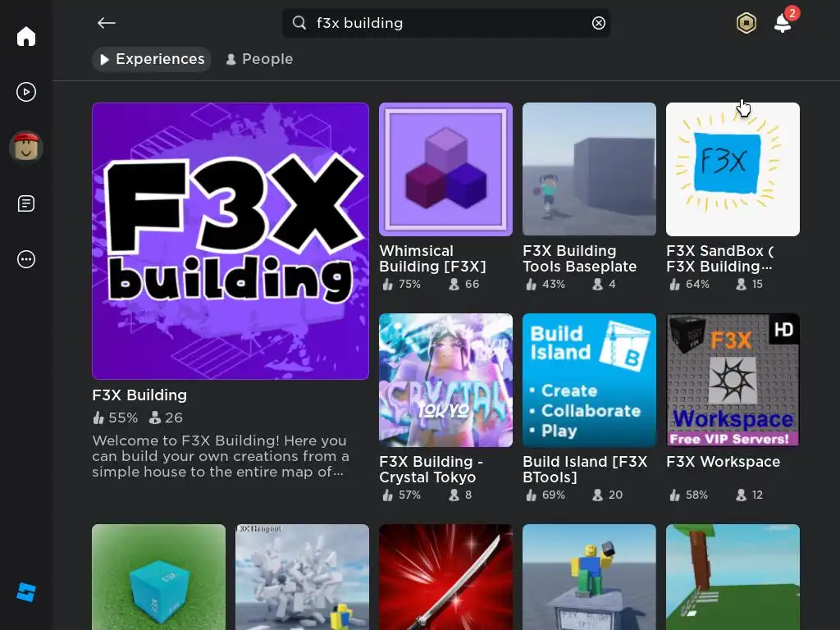This screenshot has height=630, width=840.
Task: Open the chat messages icon in sidebar
Action: pyautogui.click(x=25, y=203)
